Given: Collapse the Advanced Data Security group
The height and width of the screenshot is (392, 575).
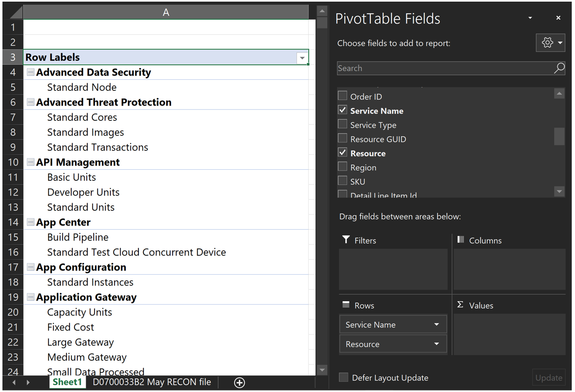Looking at the screenshot, I should pos(31,72).
